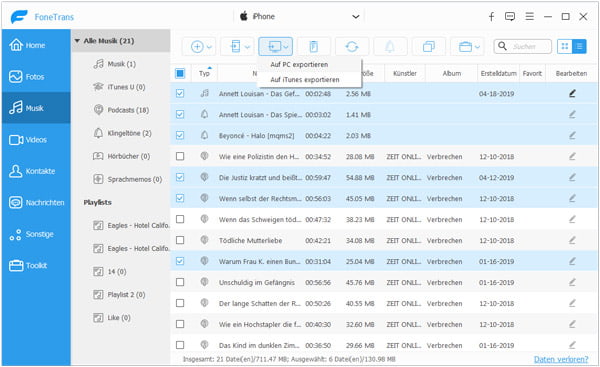Toggle the select-all checkbox in header
The image size is (600, 367).
[180, 73]
